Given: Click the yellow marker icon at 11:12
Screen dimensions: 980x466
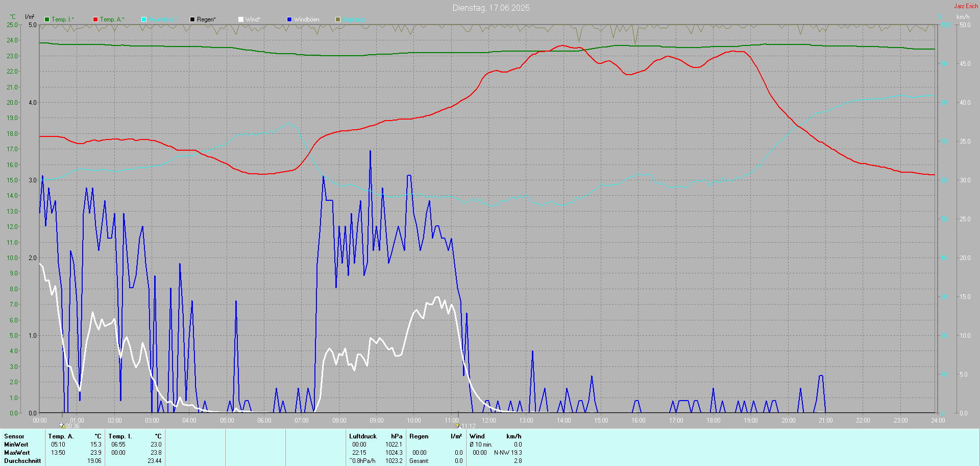Looking at the screenshot, I should [458, 425].
